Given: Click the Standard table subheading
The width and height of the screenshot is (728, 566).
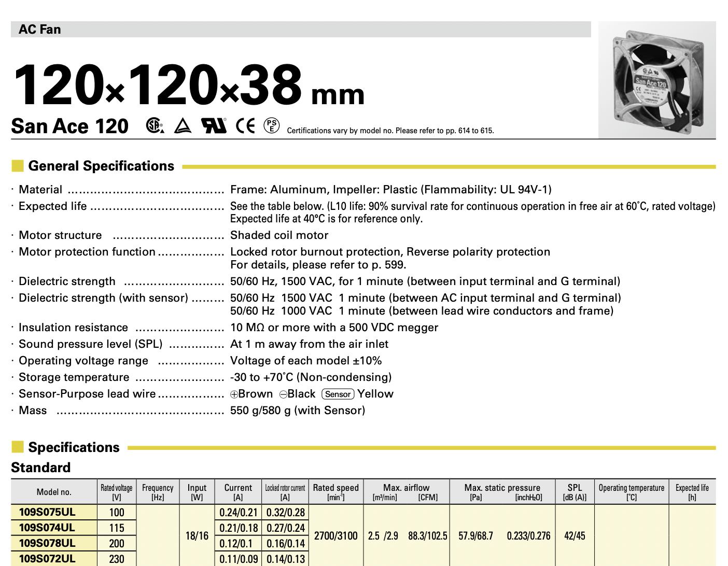Looking at the screenshot, I should tap(41, 468).
